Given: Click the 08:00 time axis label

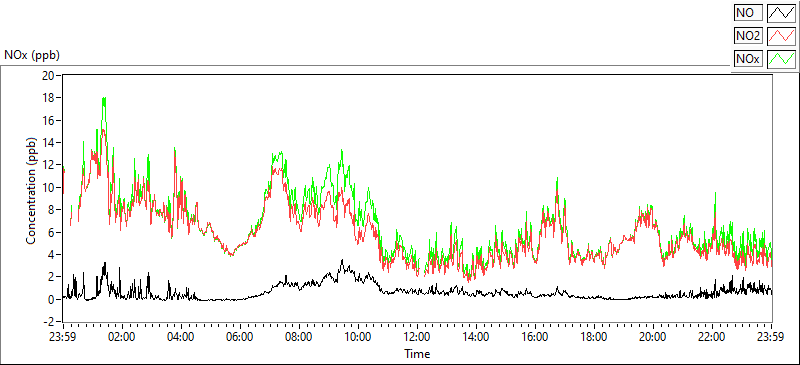Looking at the screenshot, I should pyautogui.click(x=299, y=337).
